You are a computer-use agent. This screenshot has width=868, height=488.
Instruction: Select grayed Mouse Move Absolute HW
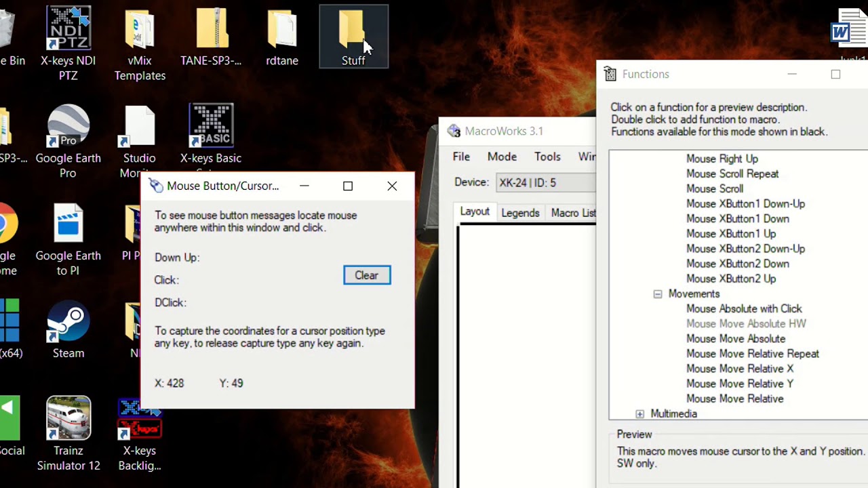(x=746, y=323)
